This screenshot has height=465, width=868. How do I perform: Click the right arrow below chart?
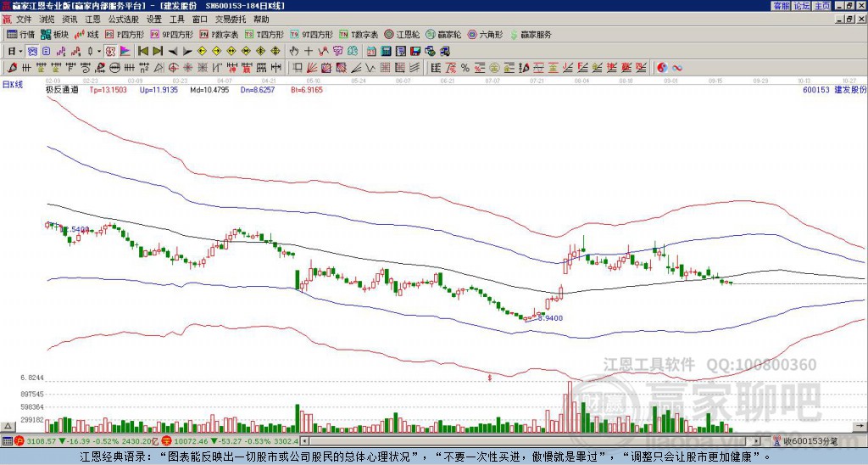pyautogui.click(x=860, y=427)
